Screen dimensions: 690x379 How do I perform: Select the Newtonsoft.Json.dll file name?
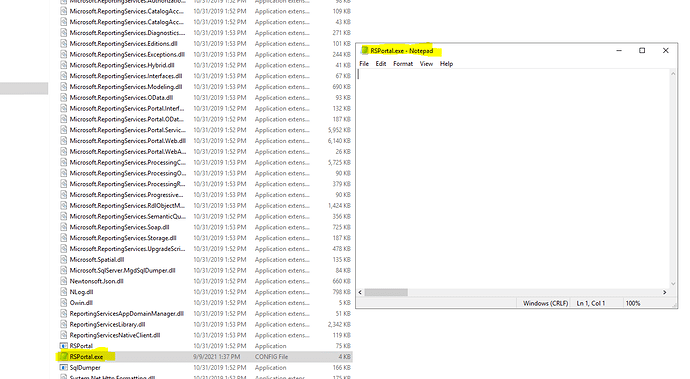[96, 281]
